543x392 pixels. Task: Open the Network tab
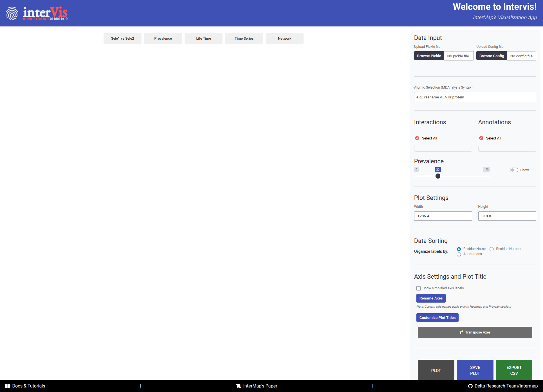pos(284,39)
